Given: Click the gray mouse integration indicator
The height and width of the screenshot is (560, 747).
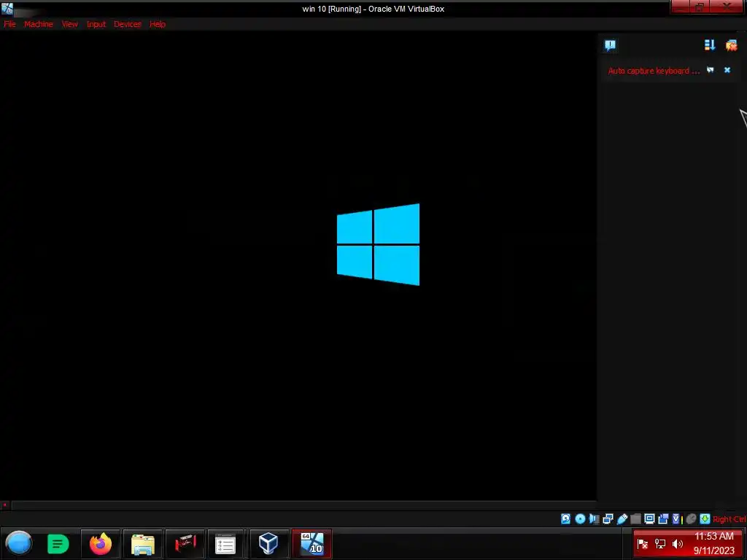Looking at the screenshot, I should point(691,518).
